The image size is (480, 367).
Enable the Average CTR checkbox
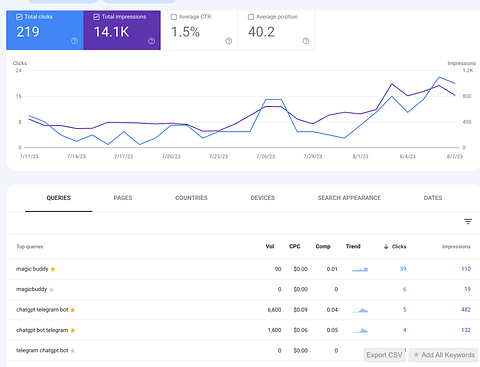pos(174,17)
